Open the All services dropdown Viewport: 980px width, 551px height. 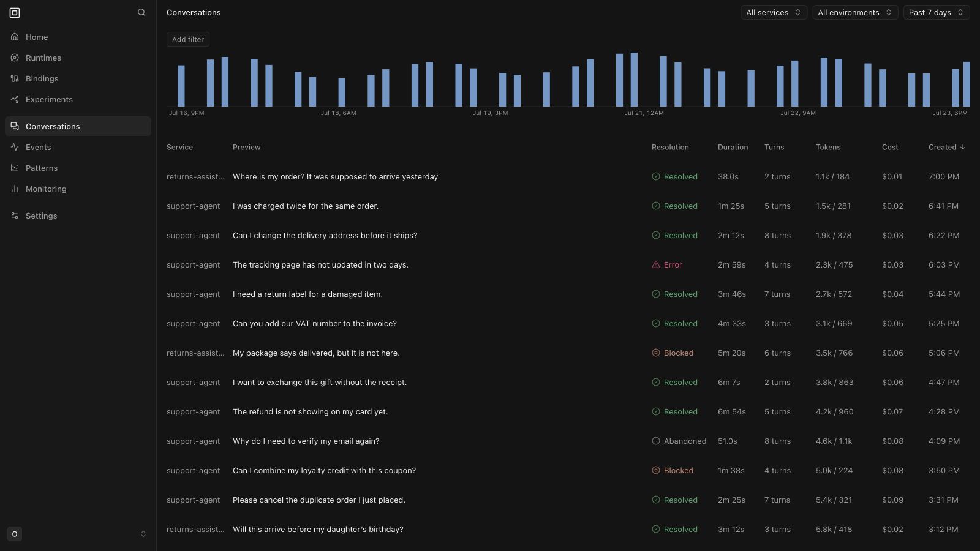774,12
